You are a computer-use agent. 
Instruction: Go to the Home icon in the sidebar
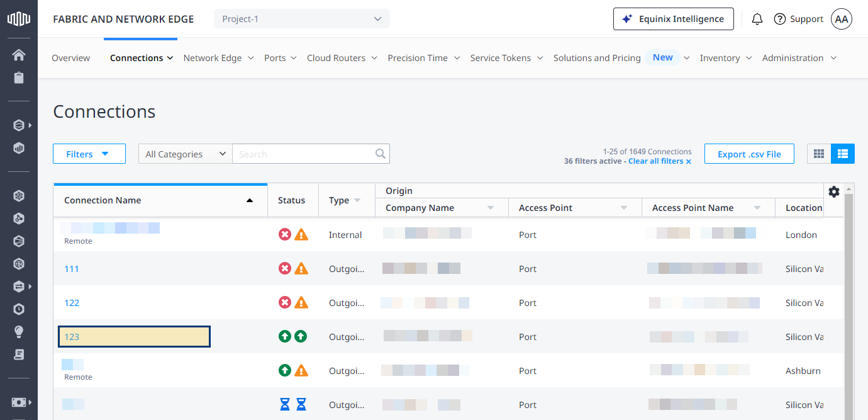click(19, 55)
